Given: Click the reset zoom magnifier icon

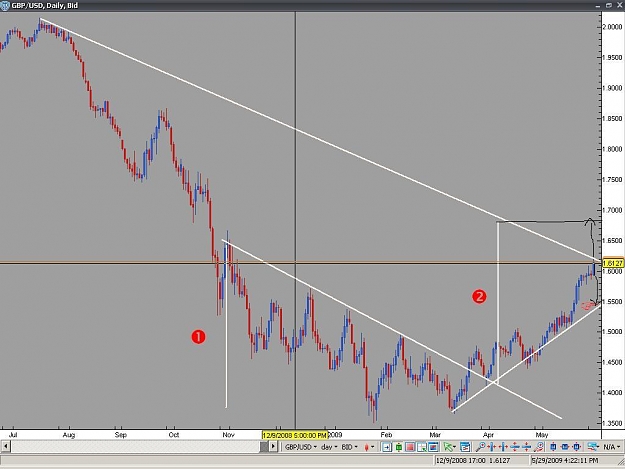Looking at the screenshot, I should tap(538, 447).
